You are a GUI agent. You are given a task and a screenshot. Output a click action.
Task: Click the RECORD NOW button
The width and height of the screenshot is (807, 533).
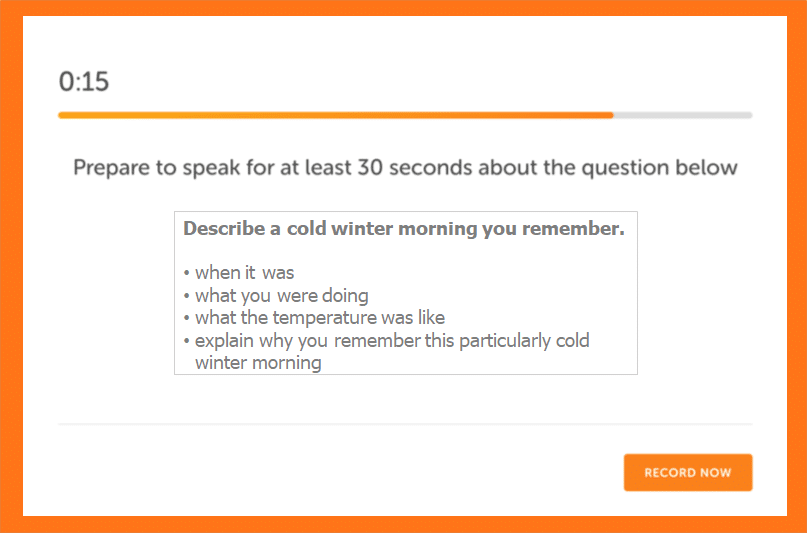(x=688, y=472)
